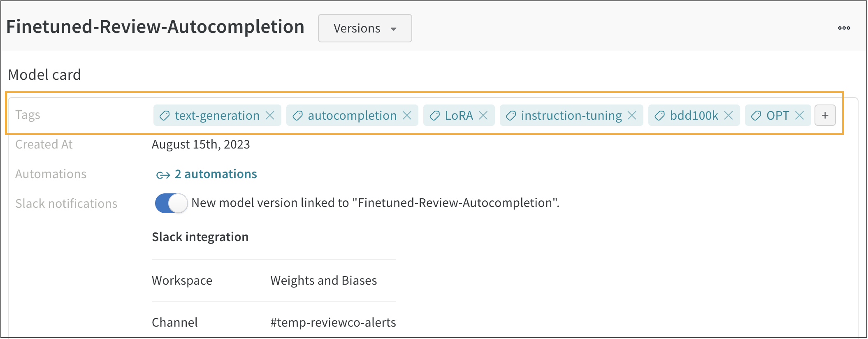Click the LoRA tag icon

point(434,116)
